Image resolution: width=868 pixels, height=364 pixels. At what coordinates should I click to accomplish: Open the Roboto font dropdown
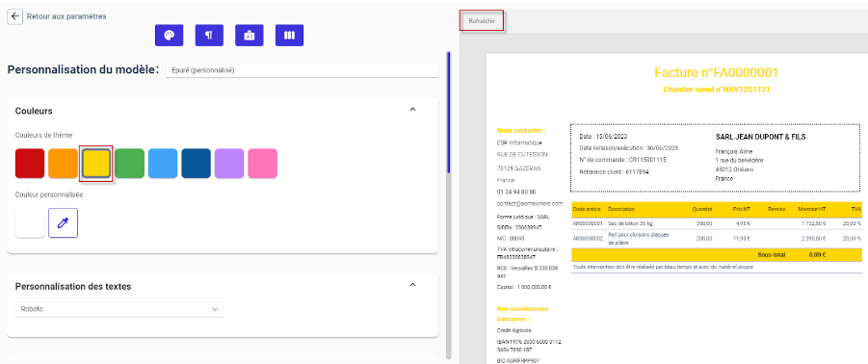tap(119, 309)
